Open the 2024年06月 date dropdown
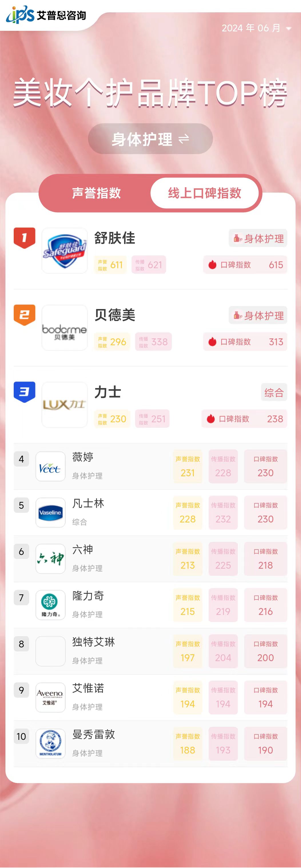Image resolution: width=301 pixels, height=868 pixels. point(256,28)
